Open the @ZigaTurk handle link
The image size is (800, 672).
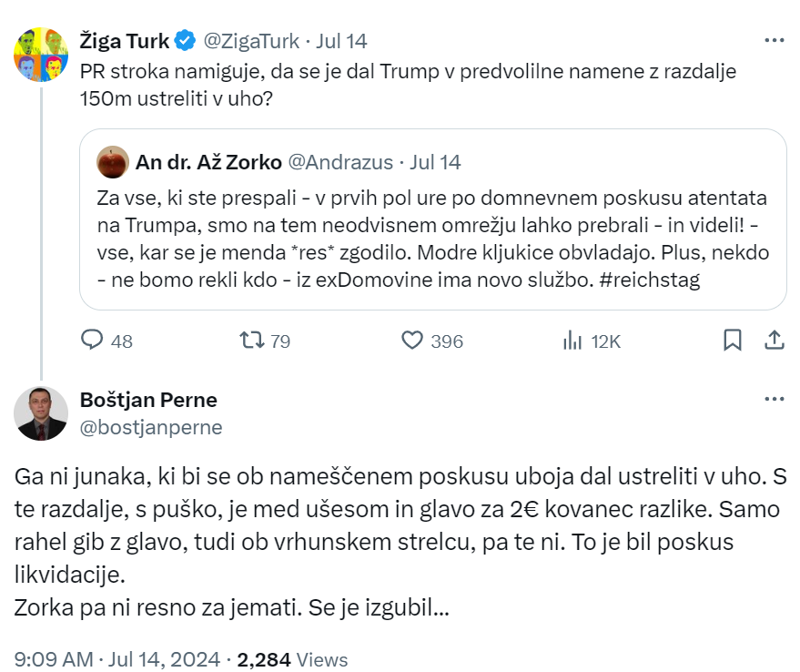pos(248,41)
